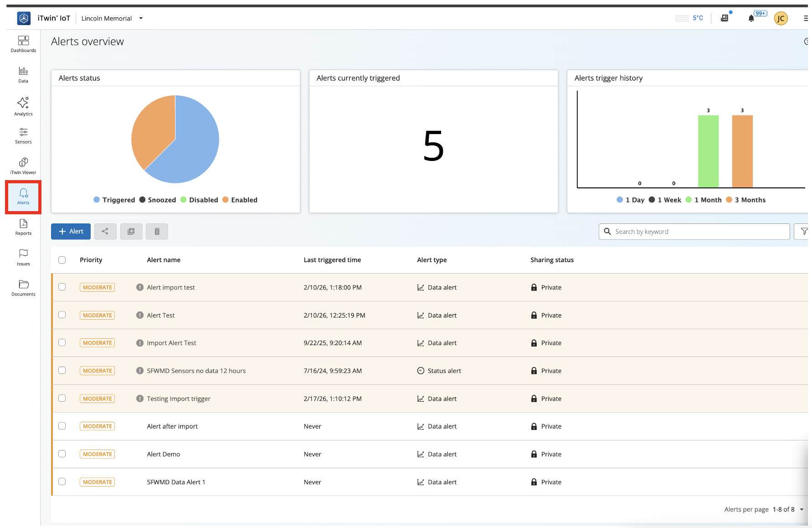Expand the Lincoln Memorial project dropdown
The width and height of the screenshot is (812, 528).
tap(141, 18)
